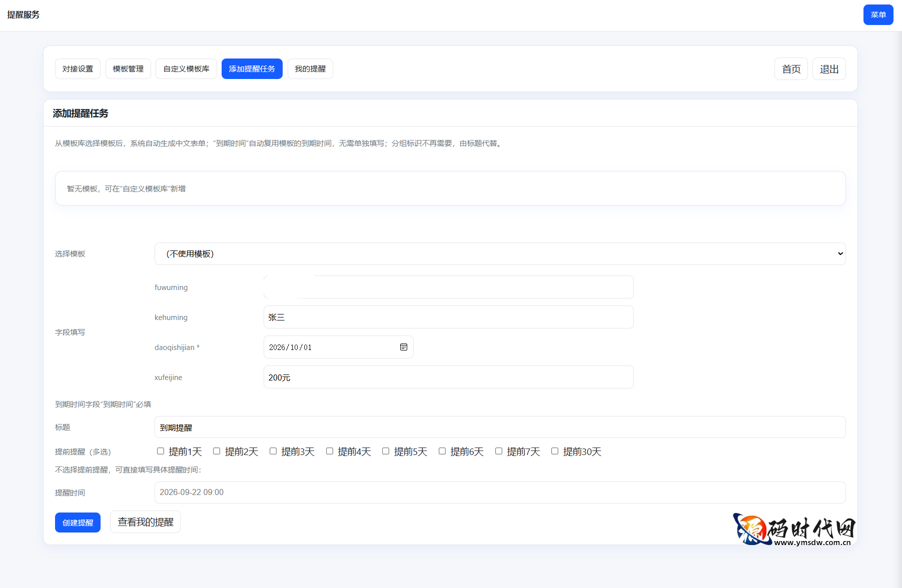Screen dimensions: 902x588
Task: Click the 提醒时间 input field
Action: [x=500, y=492]
